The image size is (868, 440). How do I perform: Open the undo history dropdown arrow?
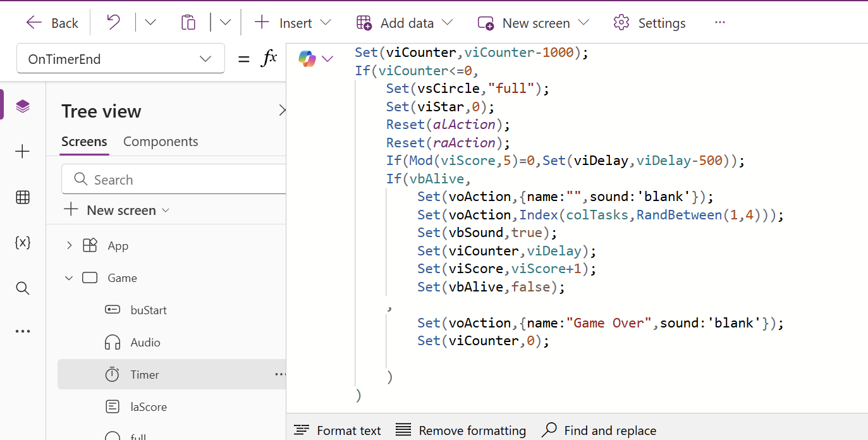tap(150, 23)
